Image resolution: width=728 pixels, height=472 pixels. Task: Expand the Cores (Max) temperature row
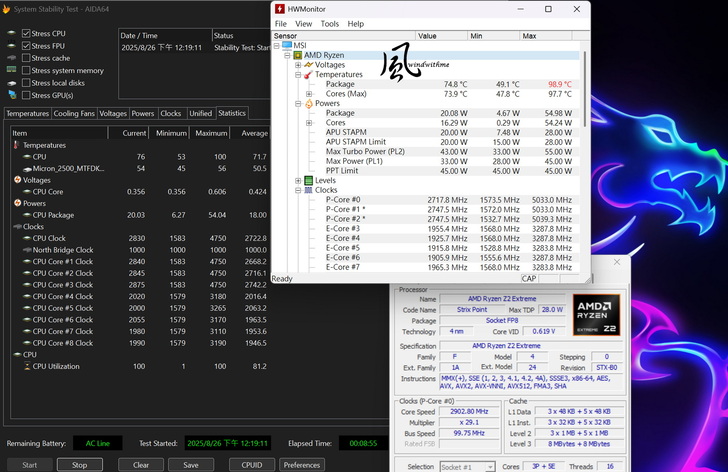click(309, 94)
